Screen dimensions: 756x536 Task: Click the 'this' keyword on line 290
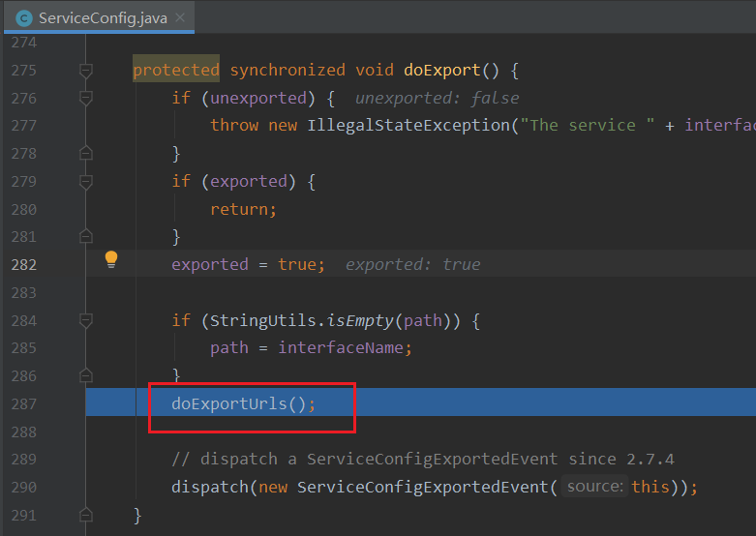coord(650,487)
